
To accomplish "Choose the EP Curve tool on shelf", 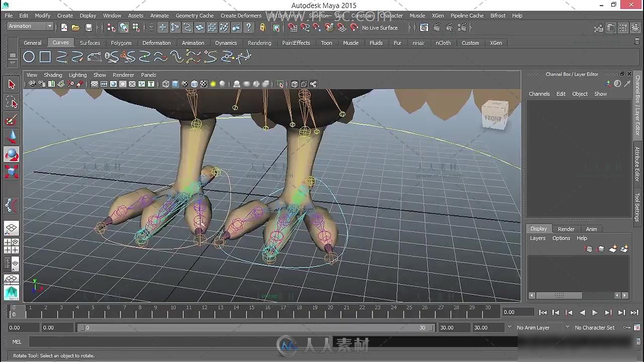I will pyautogui.click(x=62, y=57).
